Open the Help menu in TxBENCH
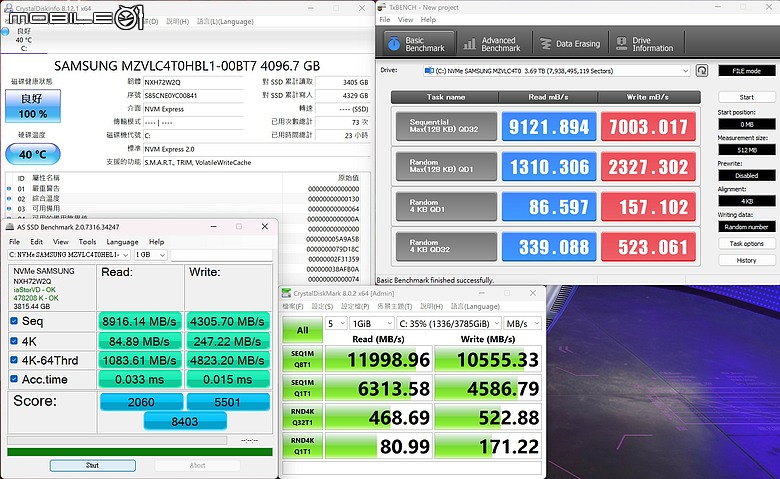The width and height of the screenshot is (780, 479). tap(428, 19)
